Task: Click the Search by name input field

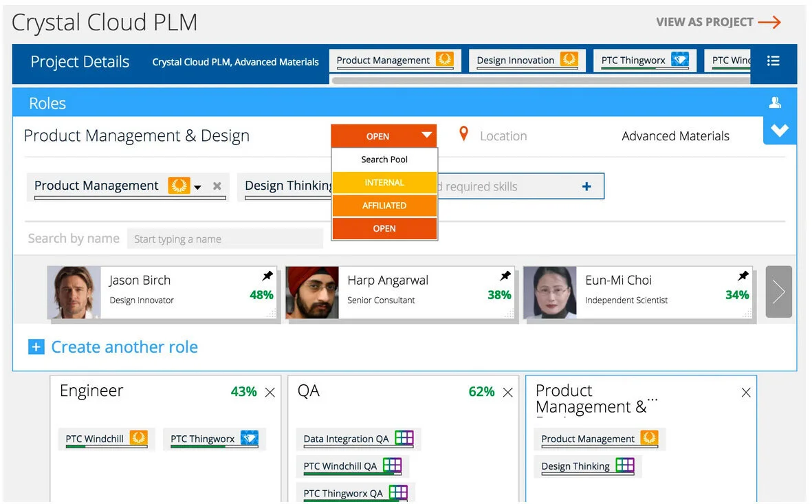Action: (x=225, y=239)
